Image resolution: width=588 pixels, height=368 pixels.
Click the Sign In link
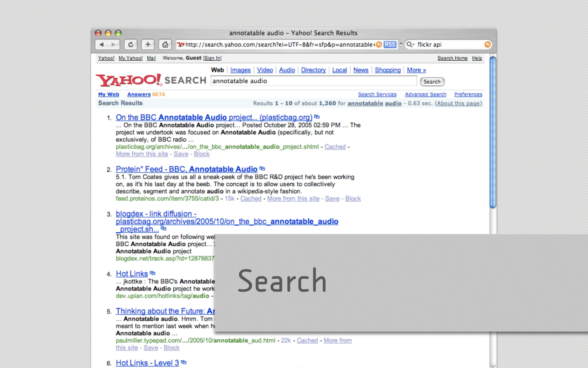pyautogui.click(x=212, y=58)
